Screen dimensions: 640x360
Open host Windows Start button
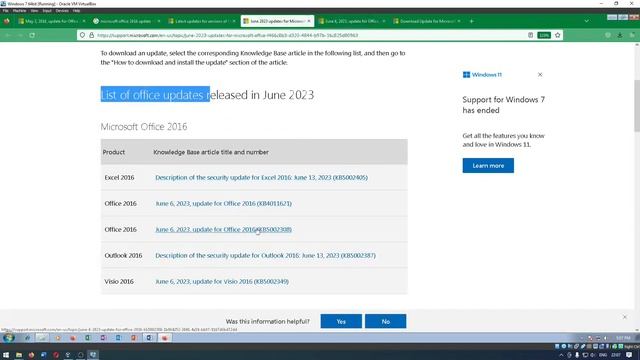pyautogui.click(x=6, y=355)
